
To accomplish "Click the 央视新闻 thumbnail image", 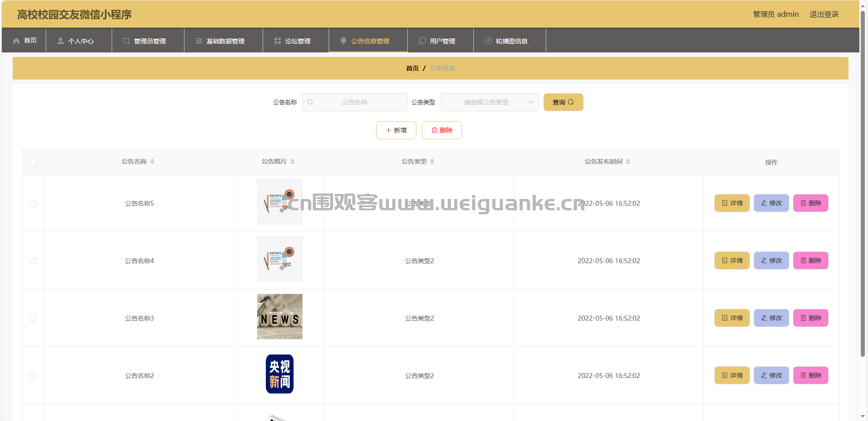I will click(279, 374).
